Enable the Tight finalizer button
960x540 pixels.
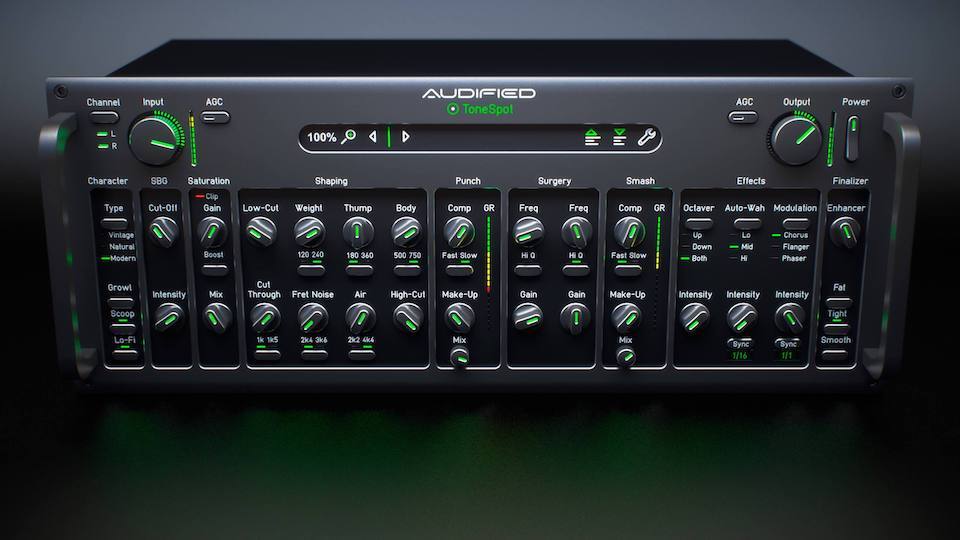click(837, 328)
